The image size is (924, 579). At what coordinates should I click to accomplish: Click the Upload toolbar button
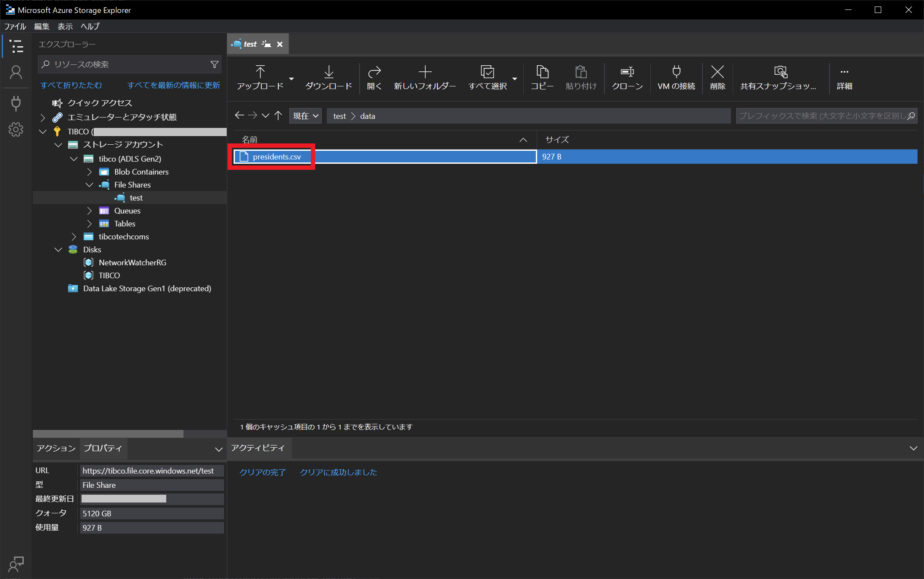click(260, 78)
